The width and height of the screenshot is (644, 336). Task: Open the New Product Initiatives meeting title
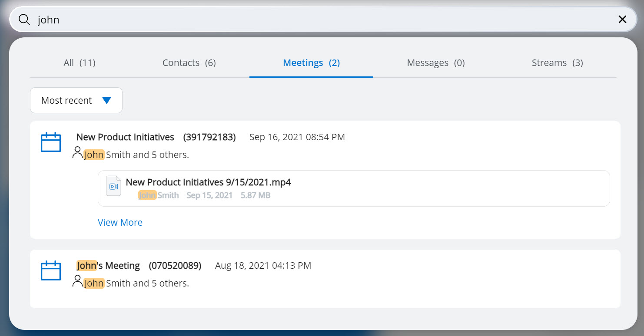tap(125, 137)
